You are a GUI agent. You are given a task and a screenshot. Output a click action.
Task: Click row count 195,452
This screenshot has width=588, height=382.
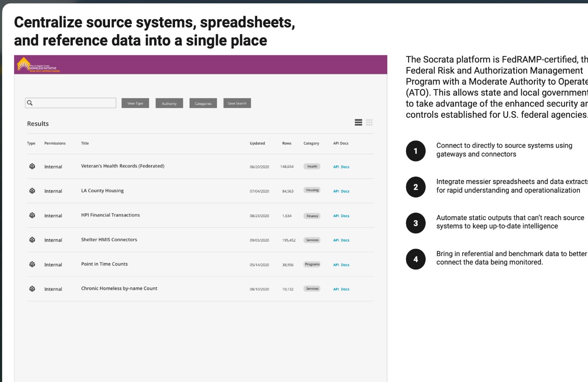(289, 240)
